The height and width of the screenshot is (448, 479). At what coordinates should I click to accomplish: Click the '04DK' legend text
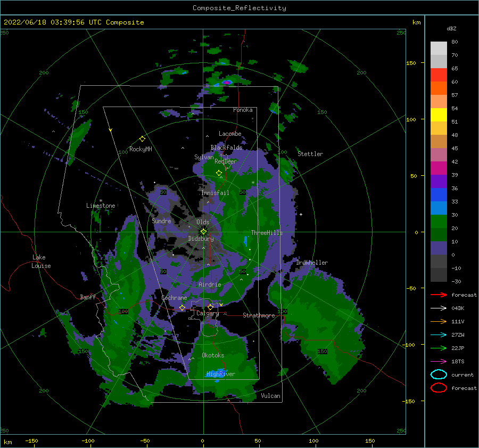458,308
